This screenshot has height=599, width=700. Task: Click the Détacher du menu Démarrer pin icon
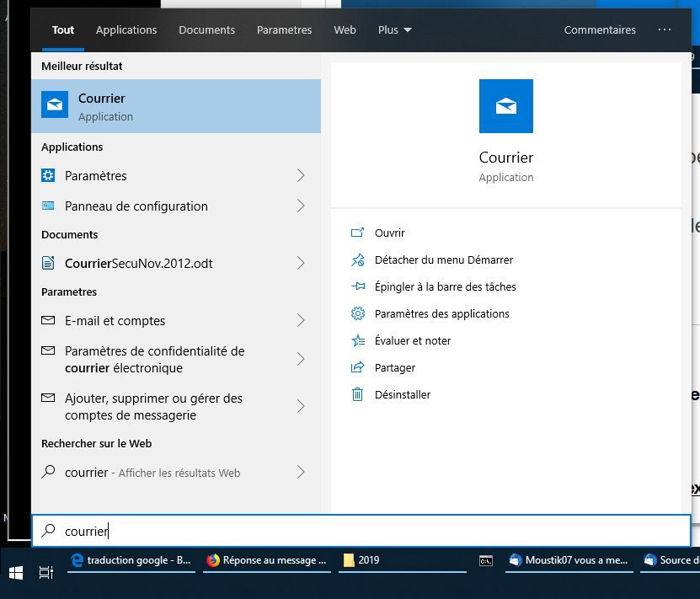pyautogui.click(x=358, y=259)
